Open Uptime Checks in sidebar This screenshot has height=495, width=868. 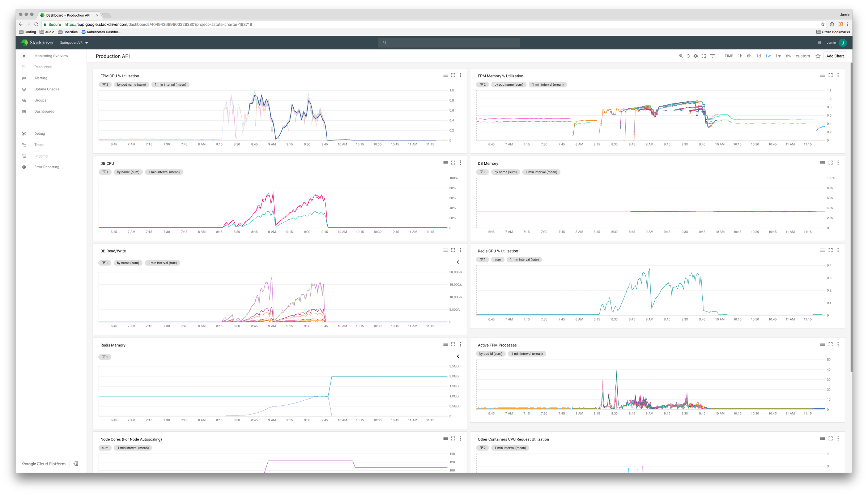pos(47,89)
